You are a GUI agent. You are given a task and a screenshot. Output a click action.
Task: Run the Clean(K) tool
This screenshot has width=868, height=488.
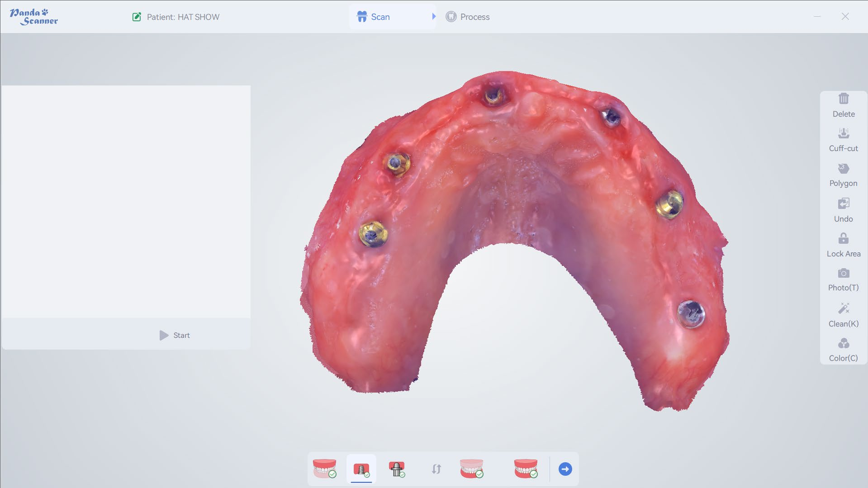coord(844,315)
